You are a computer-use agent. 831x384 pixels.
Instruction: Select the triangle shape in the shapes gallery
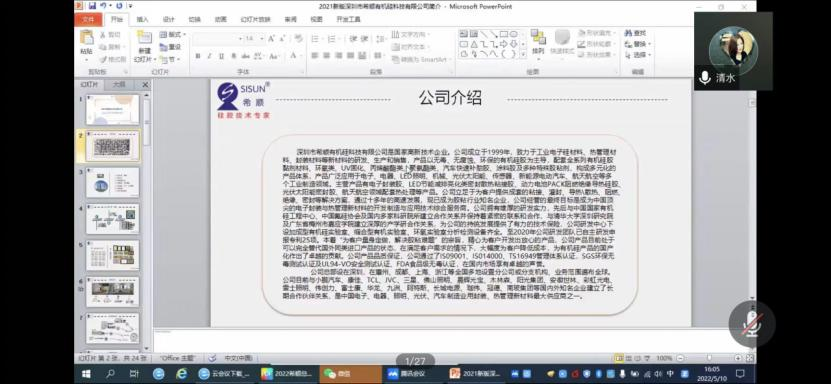click(474, 44)
